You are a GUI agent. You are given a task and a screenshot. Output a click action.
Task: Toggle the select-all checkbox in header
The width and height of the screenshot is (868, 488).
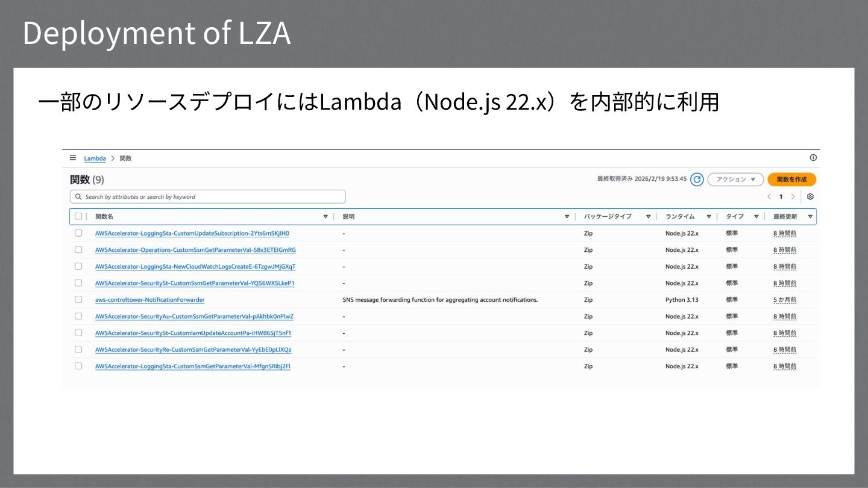pos(78,216)
